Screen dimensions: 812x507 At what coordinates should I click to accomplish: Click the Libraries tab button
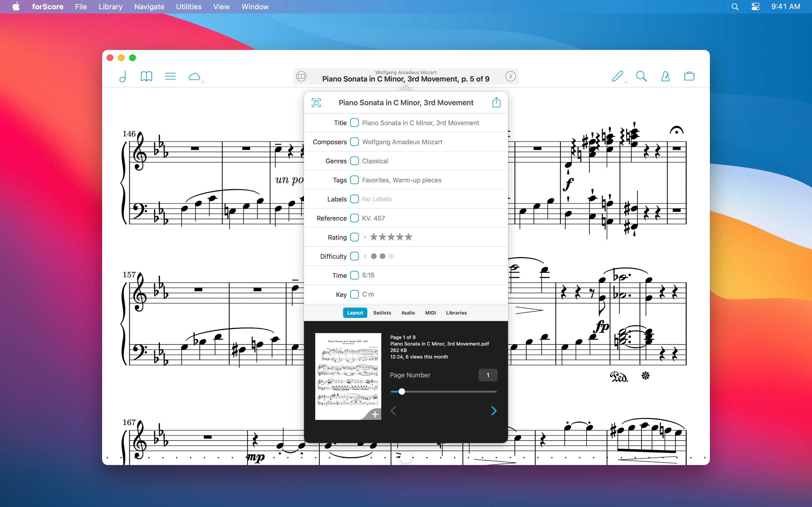point(456,313)
